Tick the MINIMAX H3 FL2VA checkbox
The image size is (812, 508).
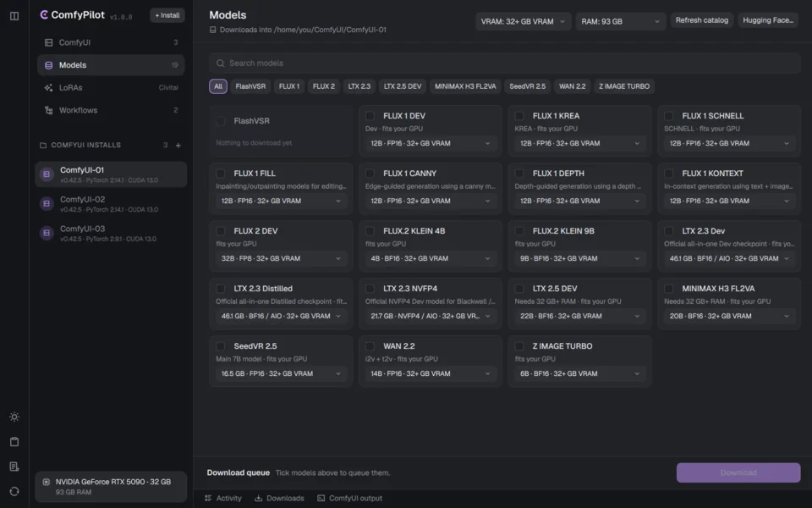coord(669,288)
